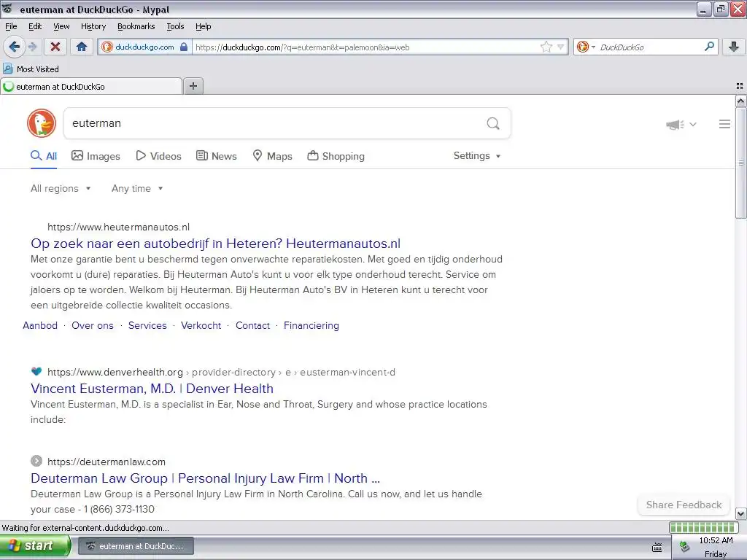The width and height of the screenshot is (747, 560).
Task: Open the Most Visited bookmarks folder
Action: [x=31, y=69]
